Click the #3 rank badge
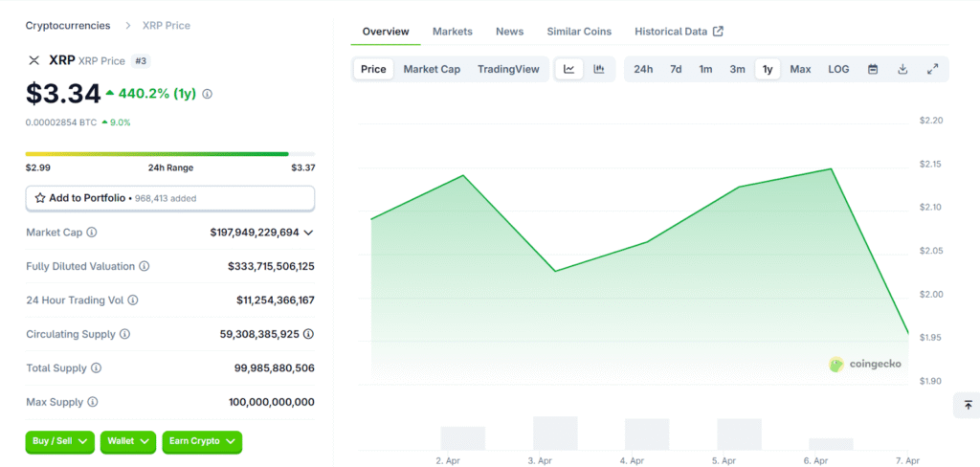Viewport: 980px width, 467px height. 141,60
